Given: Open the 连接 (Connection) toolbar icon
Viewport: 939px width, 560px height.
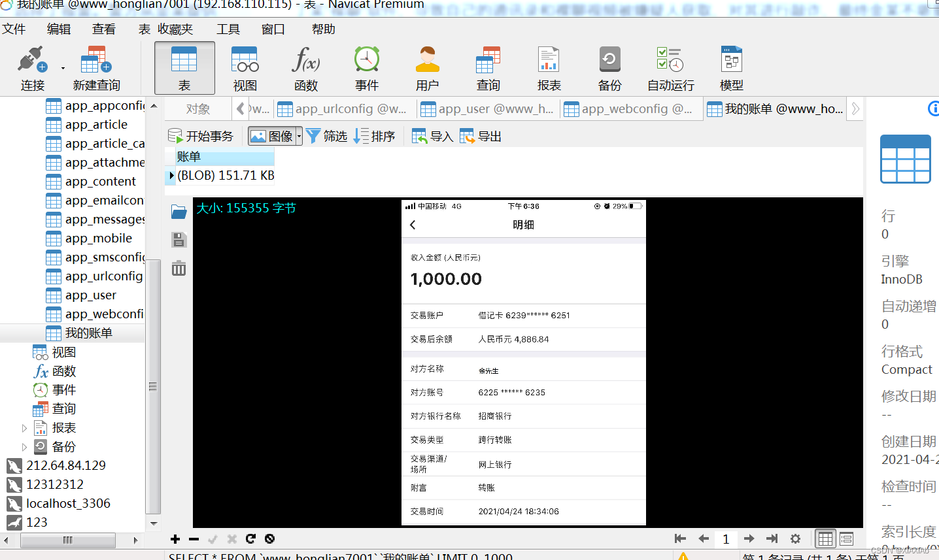Looking at the screenshot, I should coord(32,69).
